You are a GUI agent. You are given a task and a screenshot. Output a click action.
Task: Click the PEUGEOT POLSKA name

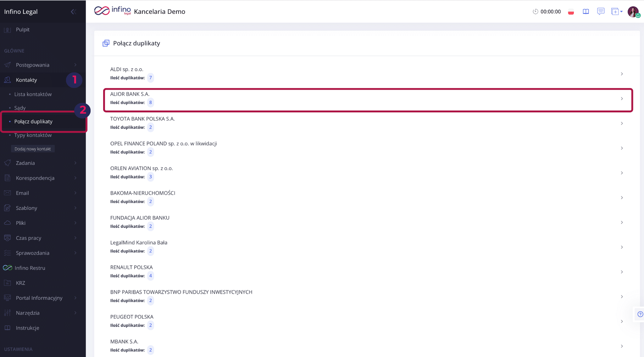132,317
